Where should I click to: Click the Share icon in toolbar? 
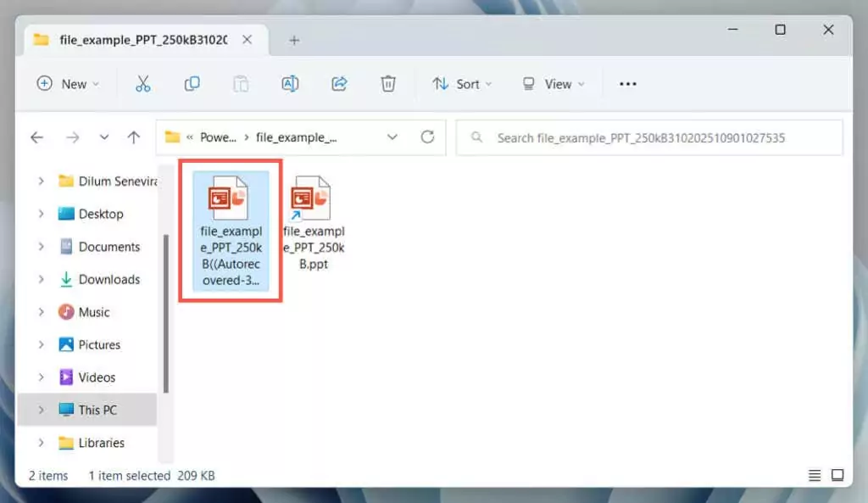339,83
